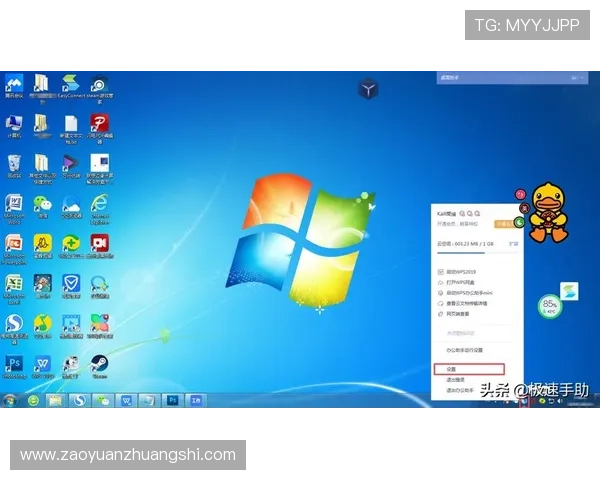Open the Steam desktop shortcut

99,363
